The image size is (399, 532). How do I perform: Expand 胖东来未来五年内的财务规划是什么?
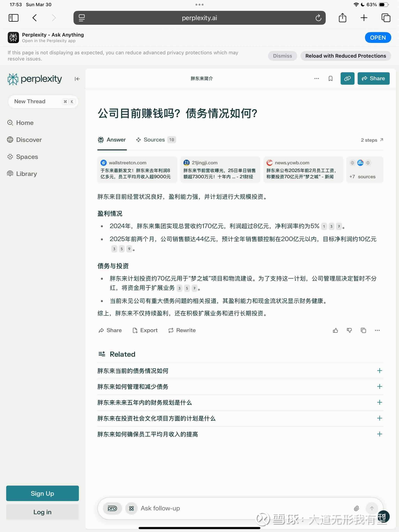click(240, 402)
